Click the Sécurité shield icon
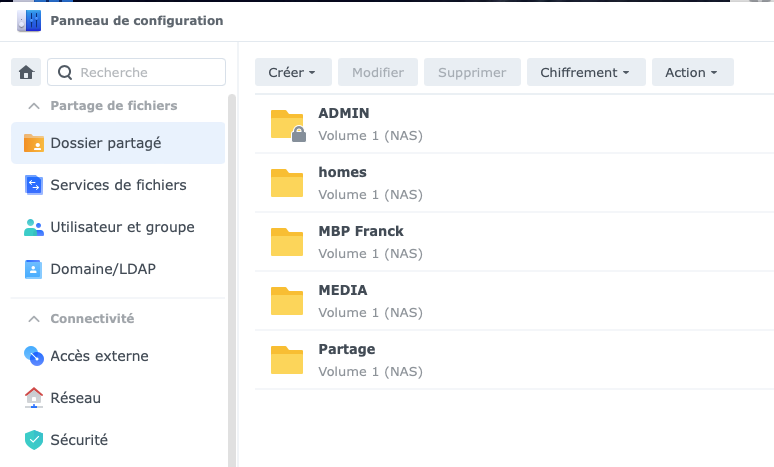This screenshot has width=774, height=467. pos(34,440)
